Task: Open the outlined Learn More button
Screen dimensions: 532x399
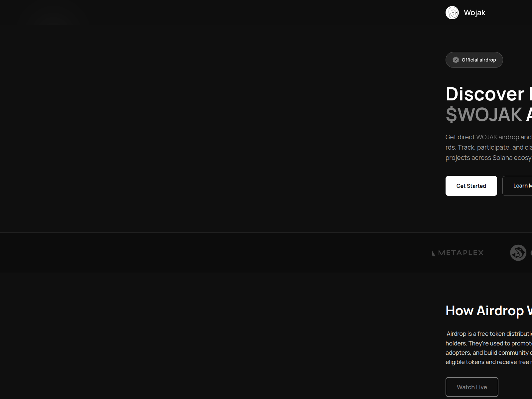Action: [x=517, y=186]
